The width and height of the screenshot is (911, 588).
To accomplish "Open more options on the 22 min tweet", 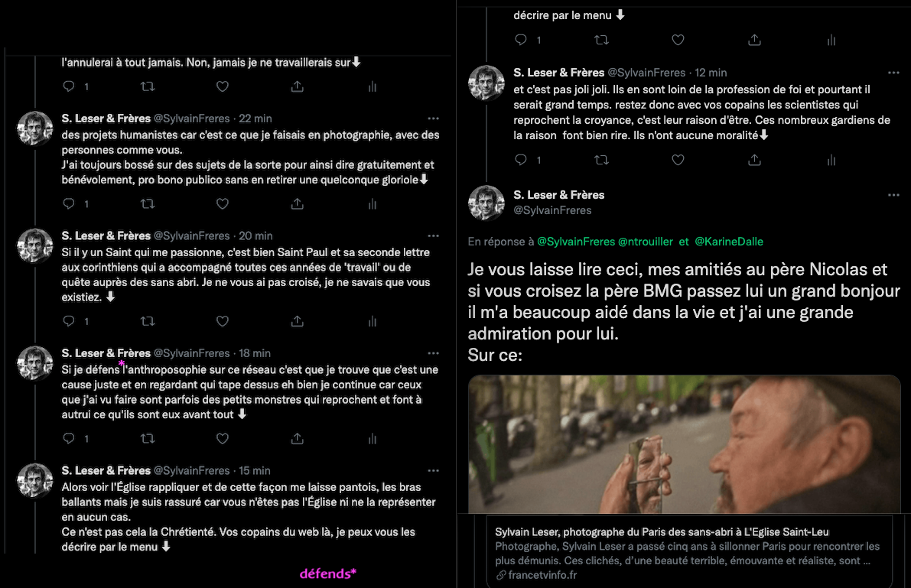I will (x=434, y=119).
